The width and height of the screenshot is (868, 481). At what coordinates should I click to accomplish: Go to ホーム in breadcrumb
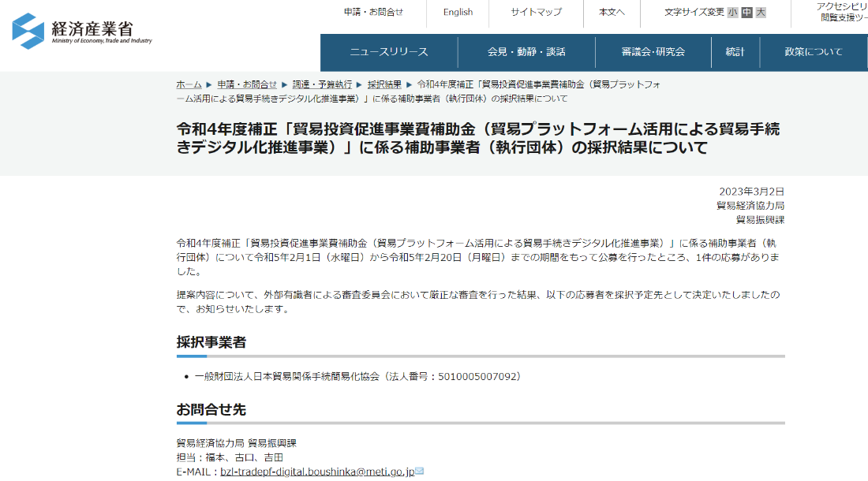click(x=189, y=84)
